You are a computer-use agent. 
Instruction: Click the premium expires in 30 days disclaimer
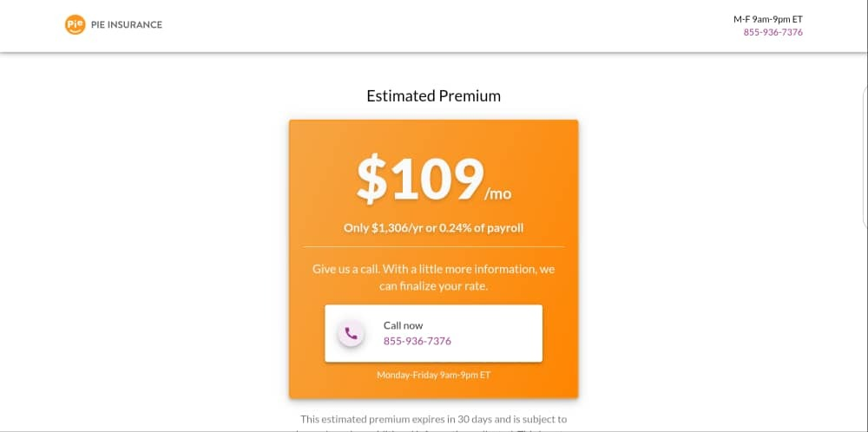433,419
